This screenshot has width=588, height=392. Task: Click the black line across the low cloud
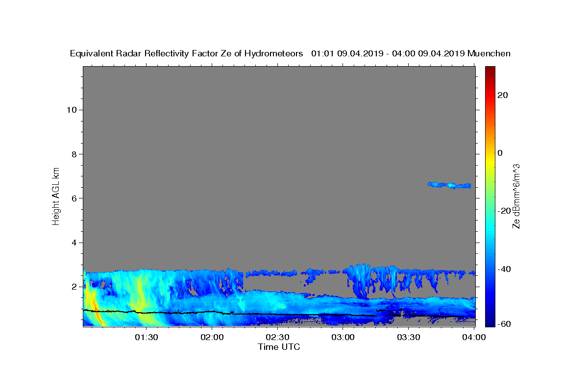[279, 314]
